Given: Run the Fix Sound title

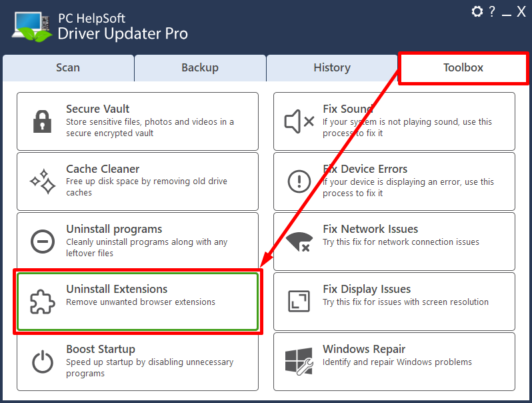Looking at the screenshot, I should (x=348, y=109).
